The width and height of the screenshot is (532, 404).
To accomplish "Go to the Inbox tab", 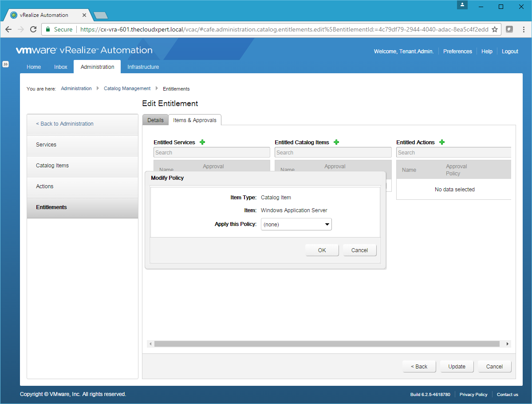I will point(61,67).
